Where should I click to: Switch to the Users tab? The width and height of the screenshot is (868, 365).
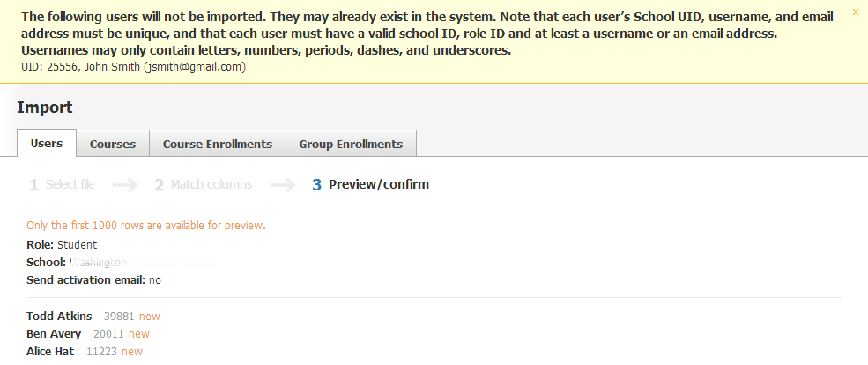47,144
